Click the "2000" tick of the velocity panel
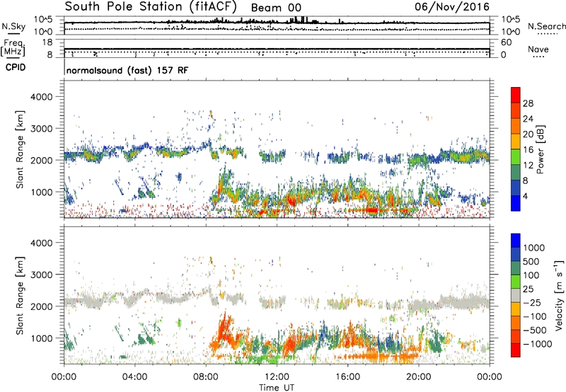The width and height of the screenshot is (566, 392). coord(42,306)
